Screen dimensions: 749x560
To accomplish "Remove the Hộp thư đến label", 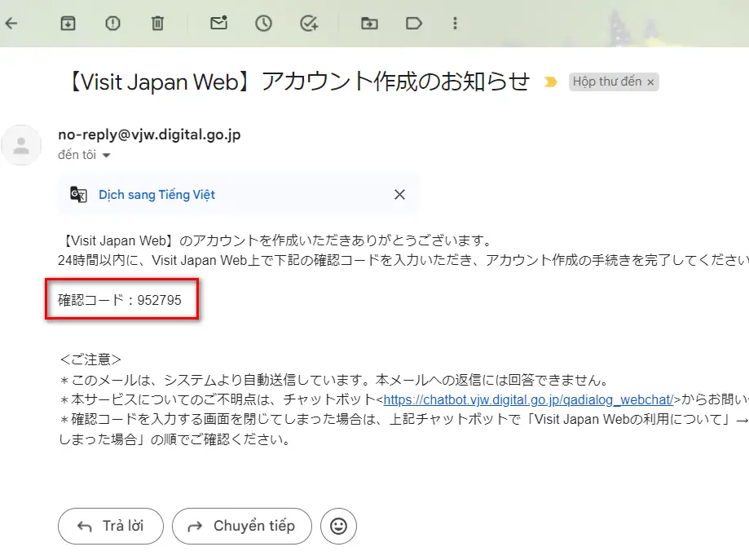I will point(650,82).
